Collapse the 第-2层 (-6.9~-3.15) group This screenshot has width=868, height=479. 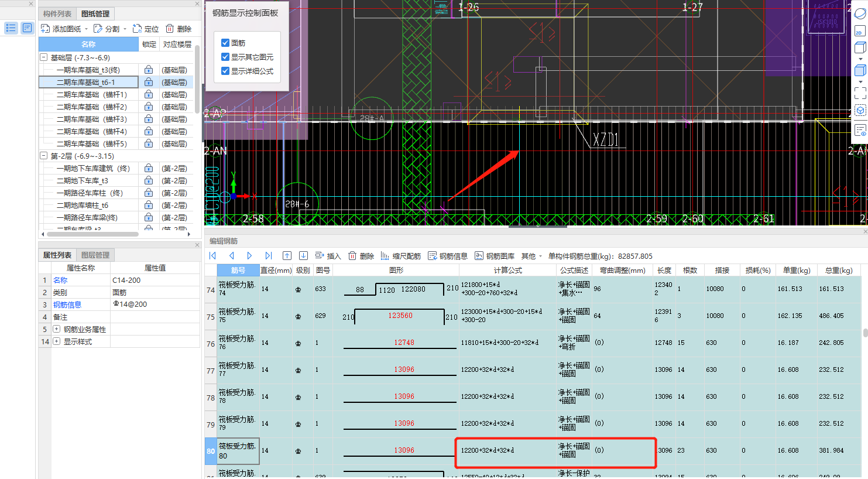pos(44,156)
